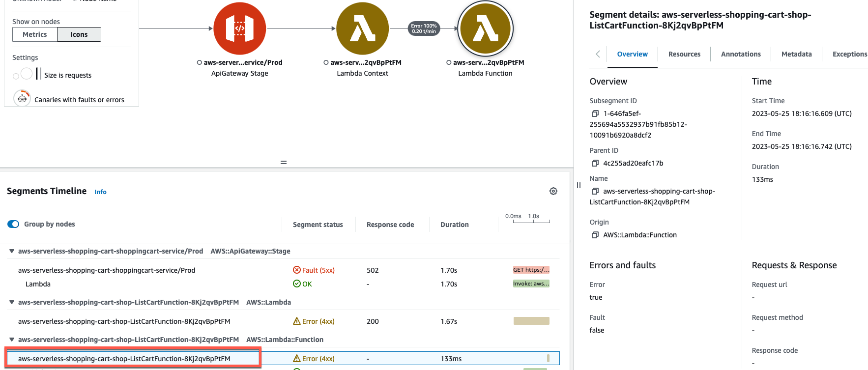
Task: Copy the Subsegment ID value
Action: pyautogui.click(x=595, y=114)
